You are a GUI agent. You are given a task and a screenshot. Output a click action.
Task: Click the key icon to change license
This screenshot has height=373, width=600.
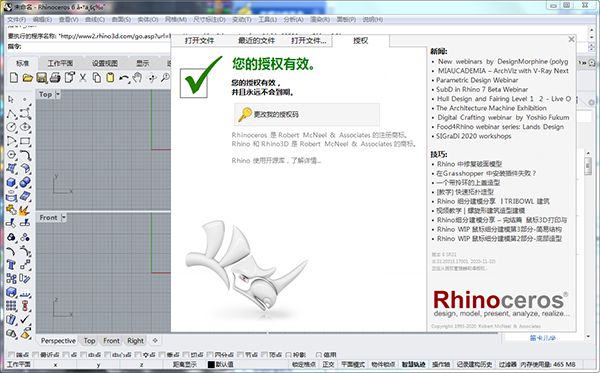tap(245, 114)
